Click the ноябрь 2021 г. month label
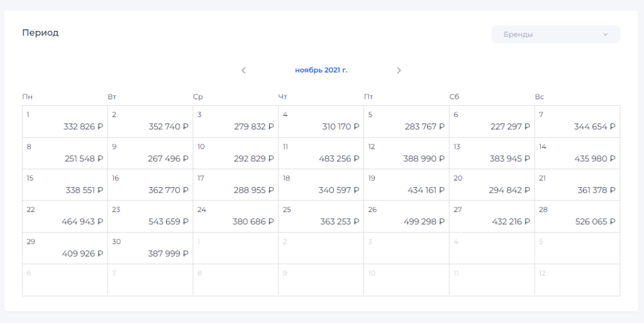644x323 pixels. (x=321, y=71)
